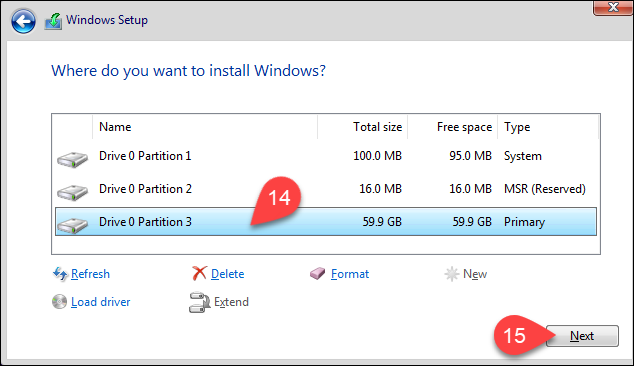634x366 pixels.
Task: Select the Partition 2 drive icon
Action: pyautogui.click(x=72, y=192)
